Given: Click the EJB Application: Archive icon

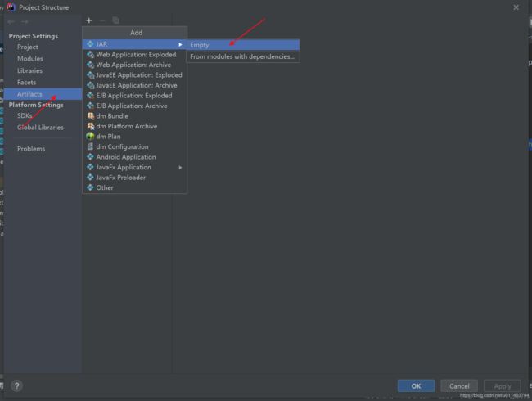Looking at the screenshot, I should [90, 106].
